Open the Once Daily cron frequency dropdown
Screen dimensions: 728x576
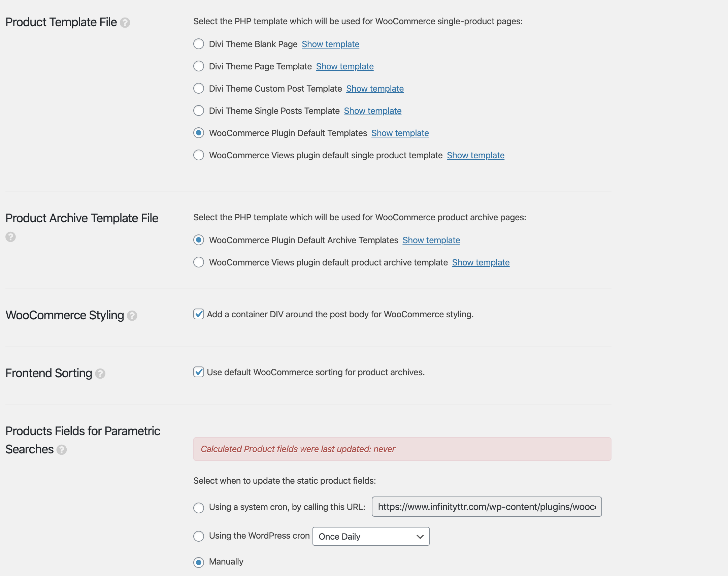[371, 536]
